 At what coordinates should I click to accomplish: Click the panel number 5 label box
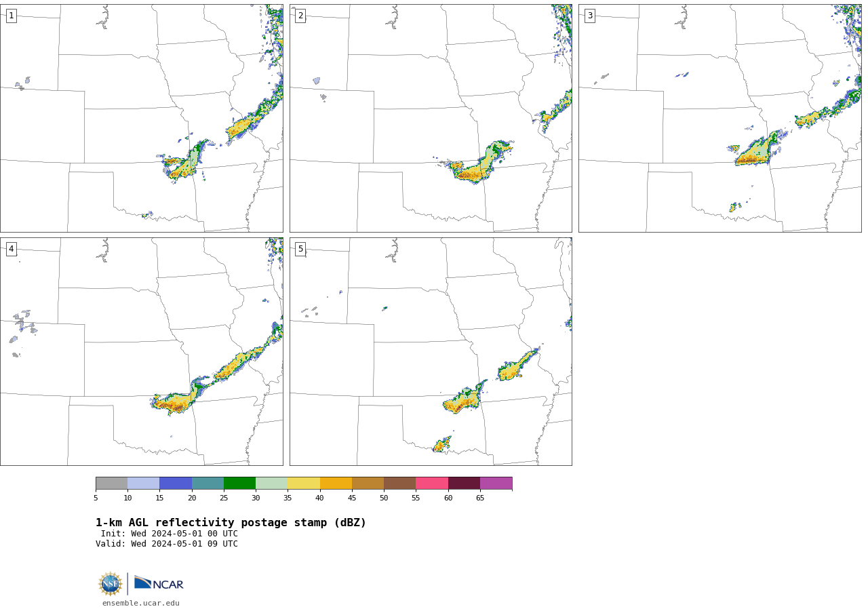point(300,249)
